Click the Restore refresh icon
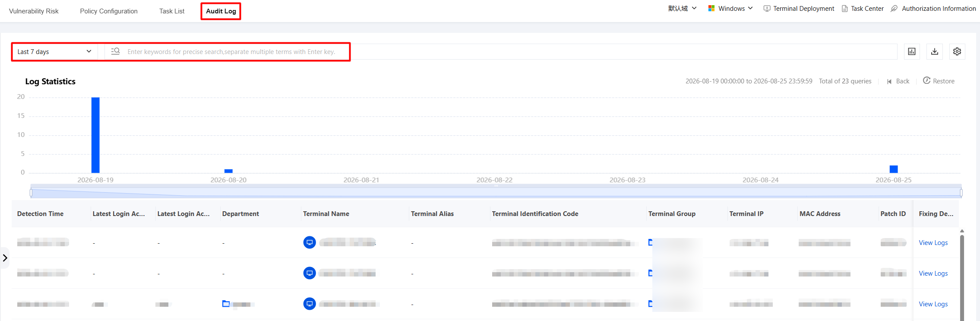The width and height of the screenshot is (980, 321). pyautogui.click(x=926, y=80)
